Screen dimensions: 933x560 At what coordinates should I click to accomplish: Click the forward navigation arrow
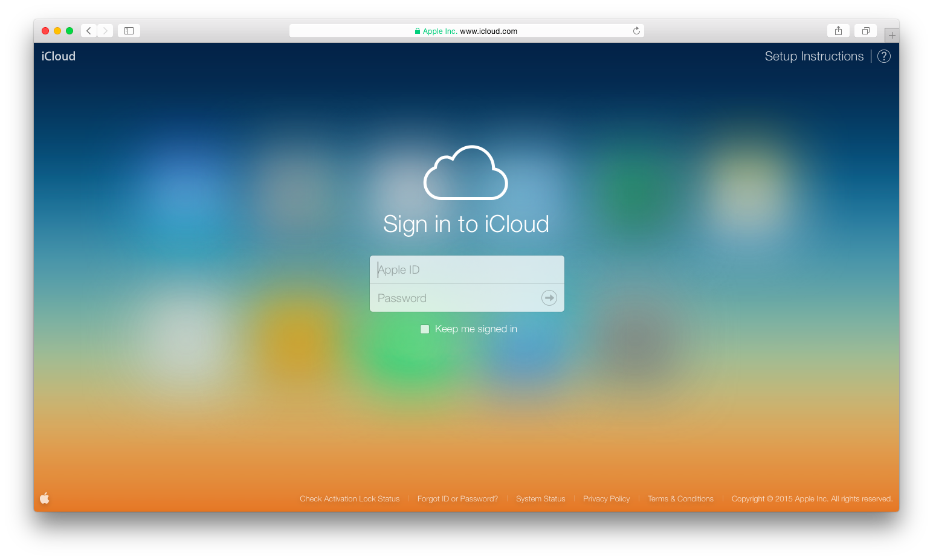[x=105, y=30]
